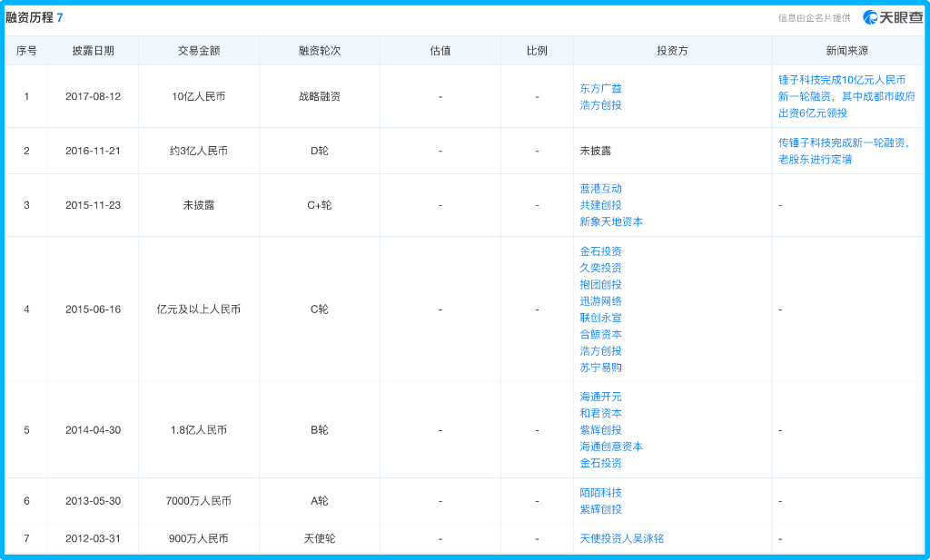The width and height of the screenshot is (930, 560).
Task: Select round cell D轮
Action: pyautogui.click(x=319, y=151)
